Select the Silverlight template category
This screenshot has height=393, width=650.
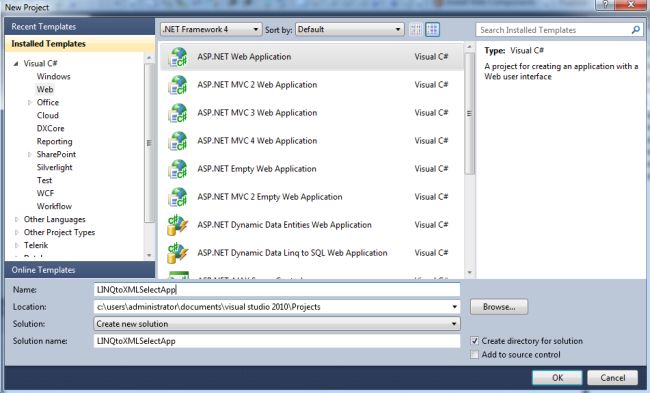[54, 167]
